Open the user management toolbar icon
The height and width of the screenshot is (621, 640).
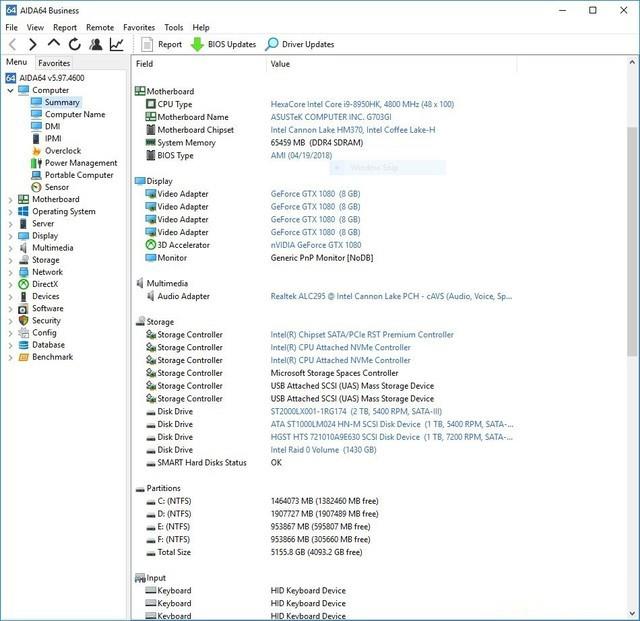96,44
